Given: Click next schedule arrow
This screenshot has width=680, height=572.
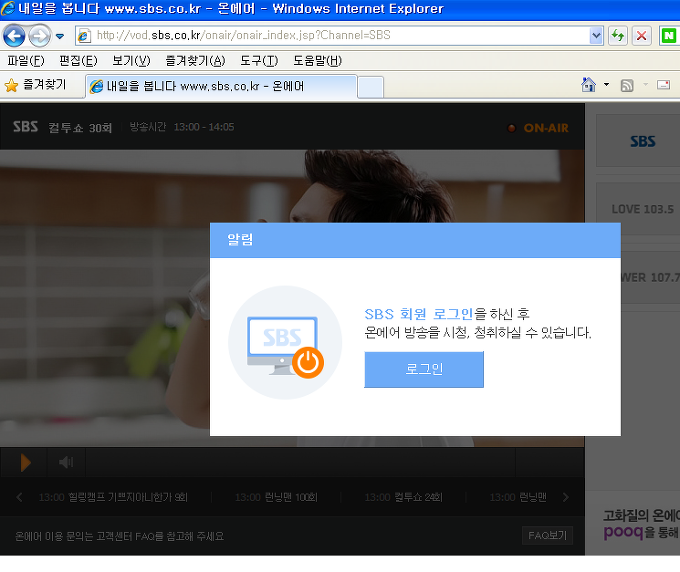Looking at the screenshot, I should [566, 497].
